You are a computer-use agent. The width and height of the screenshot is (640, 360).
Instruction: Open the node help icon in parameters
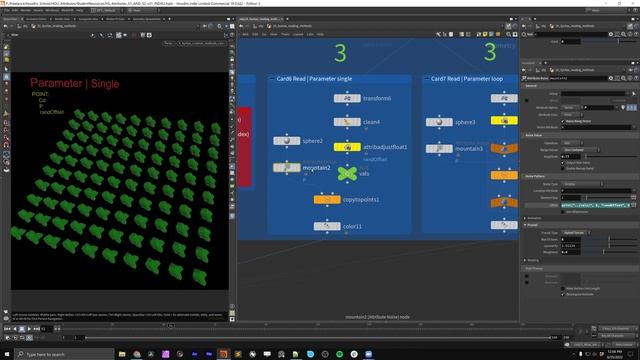pos(636,78)
